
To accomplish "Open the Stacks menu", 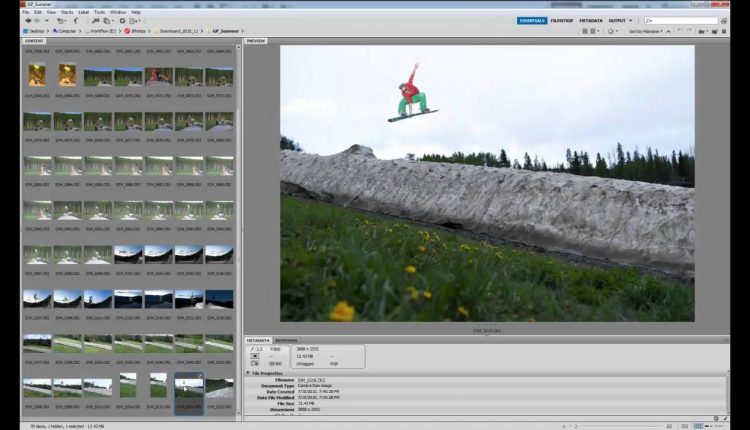I will pyautogui.click(x=67, y=12).
